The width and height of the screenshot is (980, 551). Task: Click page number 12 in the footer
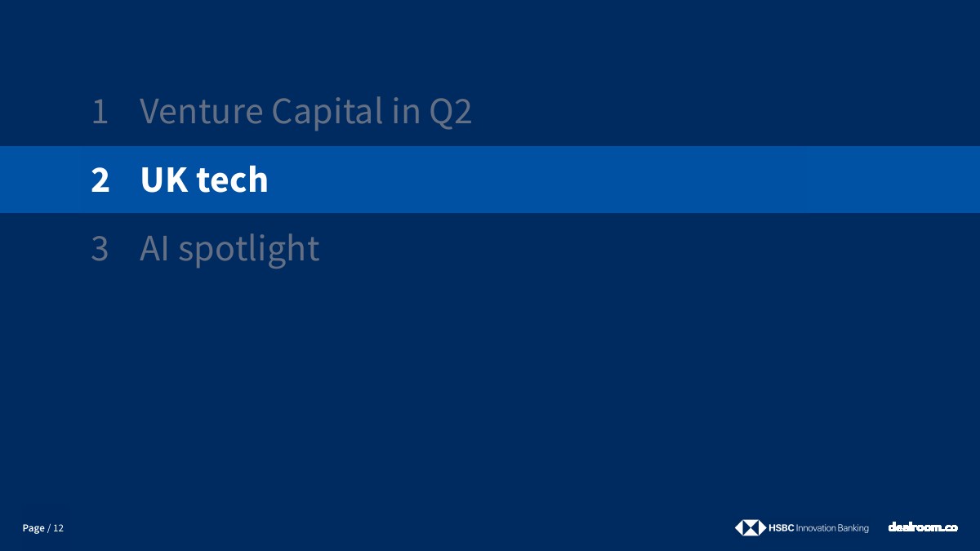(x=59, y=528)
